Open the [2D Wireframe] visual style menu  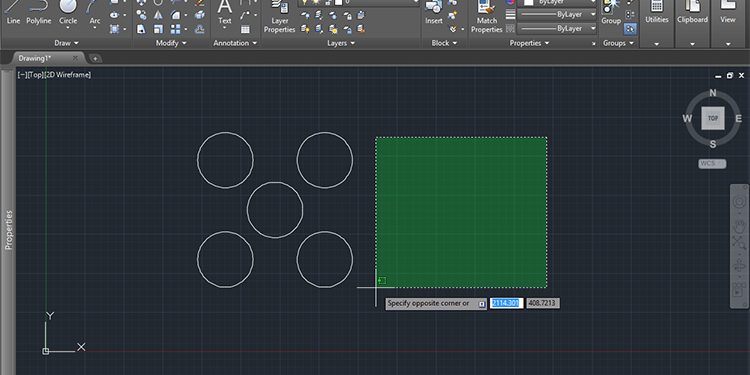[67, 75]
